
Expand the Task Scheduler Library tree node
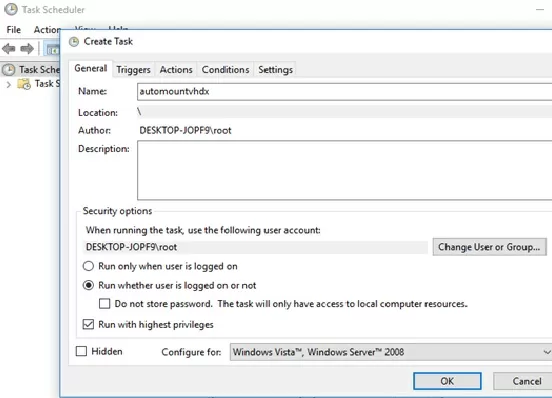pyautogui.click(x=9, y=84)
